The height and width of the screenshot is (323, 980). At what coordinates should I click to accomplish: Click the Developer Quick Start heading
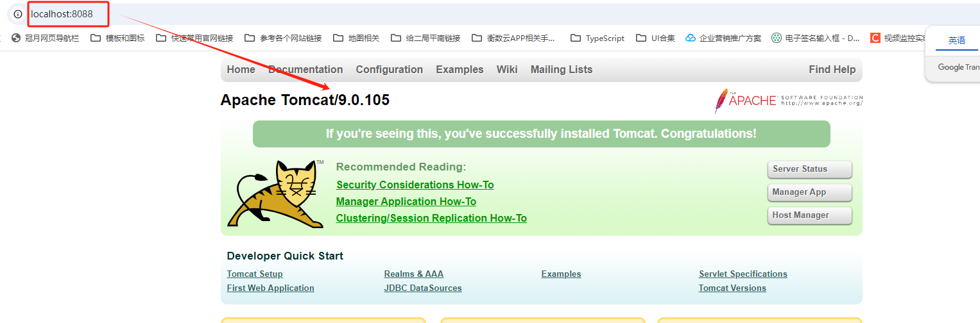pos(285,256)
